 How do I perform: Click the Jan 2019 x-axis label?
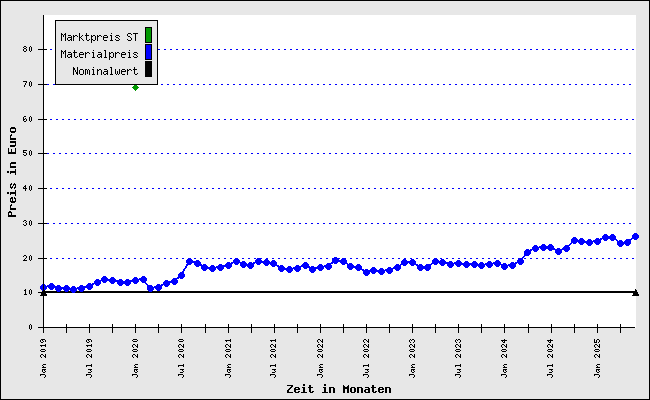click(44, 358)
